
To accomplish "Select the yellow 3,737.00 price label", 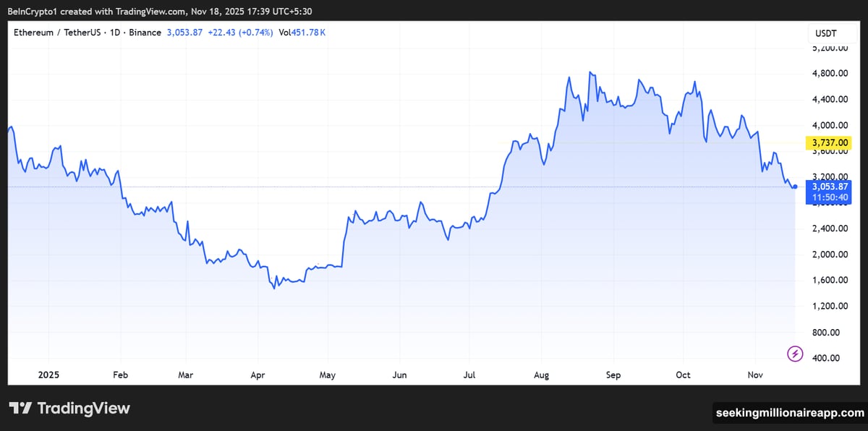I will 828,143.
